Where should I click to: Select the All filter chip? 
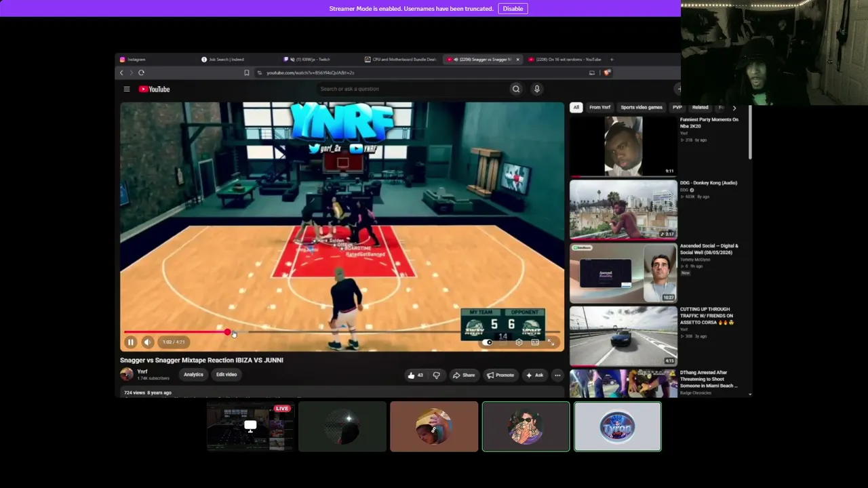(576, 107)
